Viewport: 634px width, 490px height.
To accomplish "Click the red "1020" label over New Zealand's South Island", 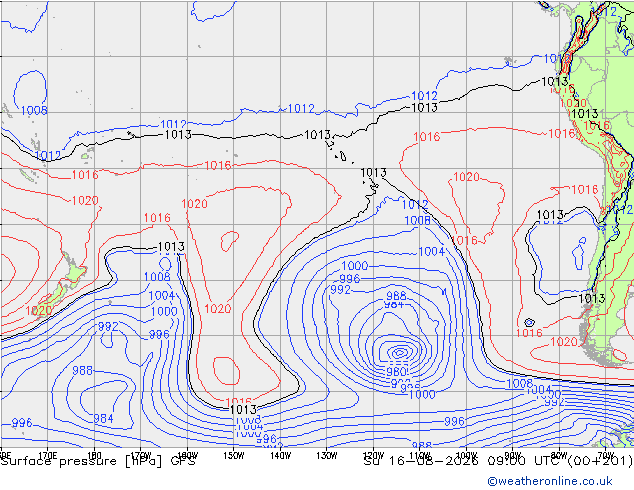I will [x=39, y=310].
